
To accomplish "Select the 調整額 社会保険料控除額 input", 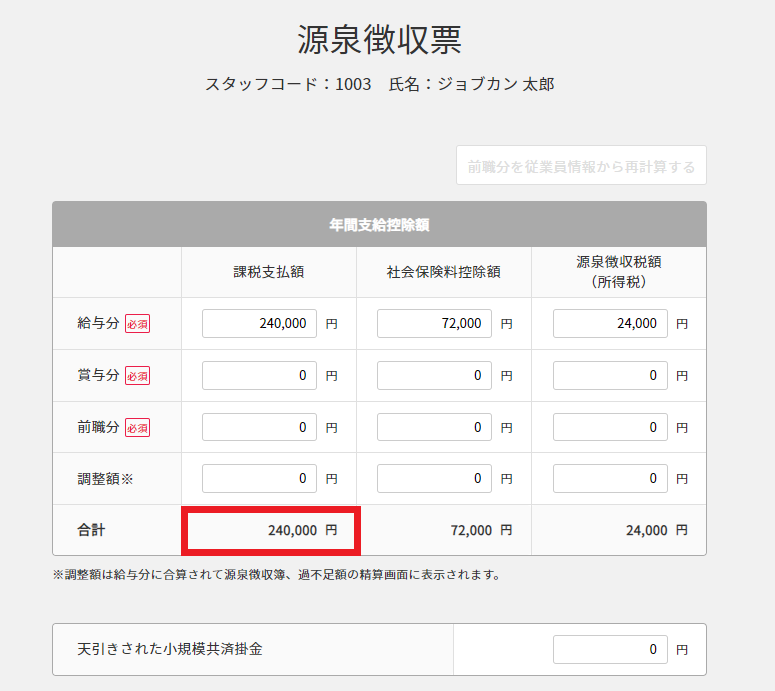I will pos(434,479).
